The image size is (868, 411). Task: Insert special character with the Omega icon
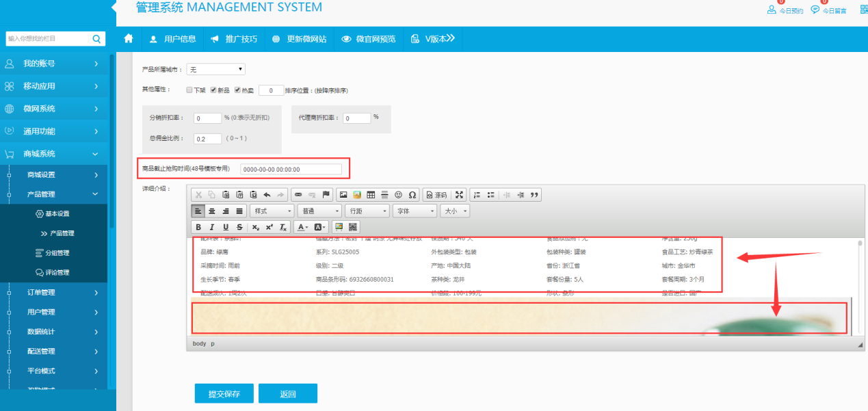pos(412,195)
